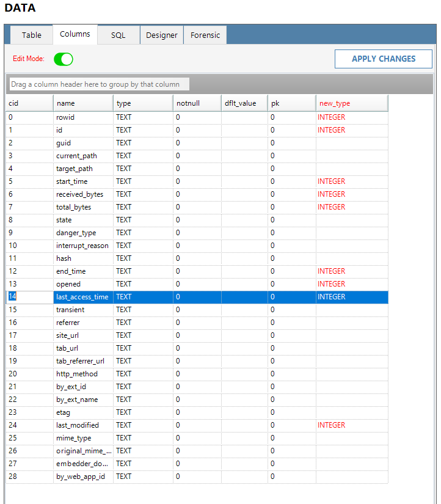Image resolution: width=441 pixels, height=504 pixels.
Task: Switch to the Designer tab
Action: click(x=162, y=35)
